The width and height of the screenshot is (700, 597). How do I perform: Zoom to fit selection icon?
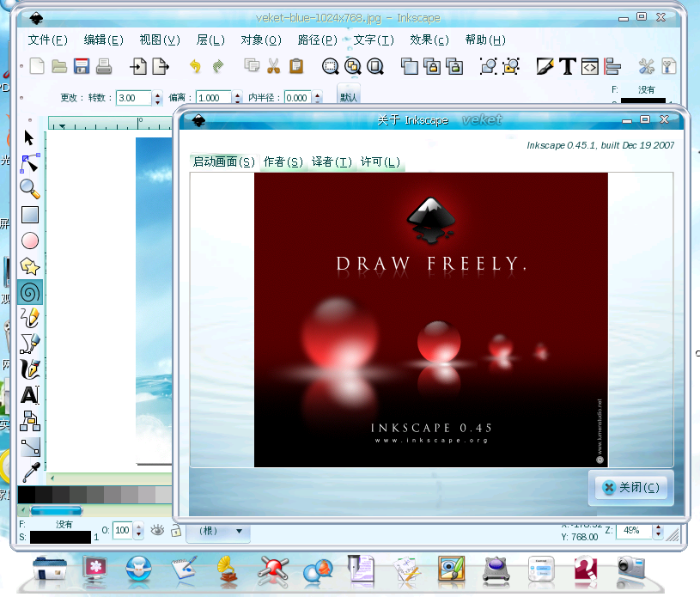tap(331, 66)
